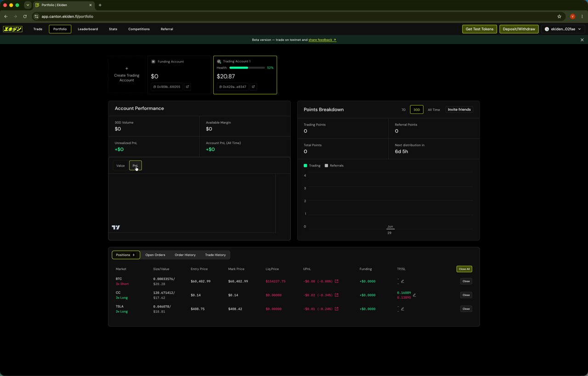588x376 pixels.
Task: Open the Trade page
Action: coord(38,29)
